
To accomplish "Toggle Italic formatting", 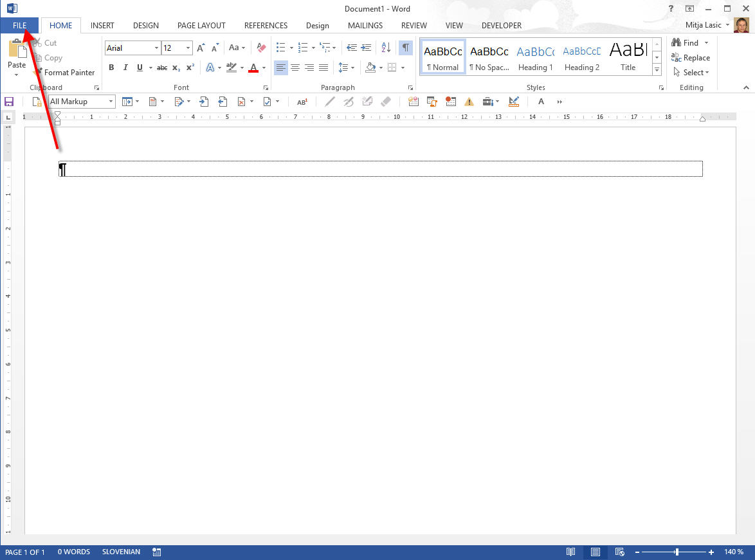I will pyautogui.click(x=125, y=68).
